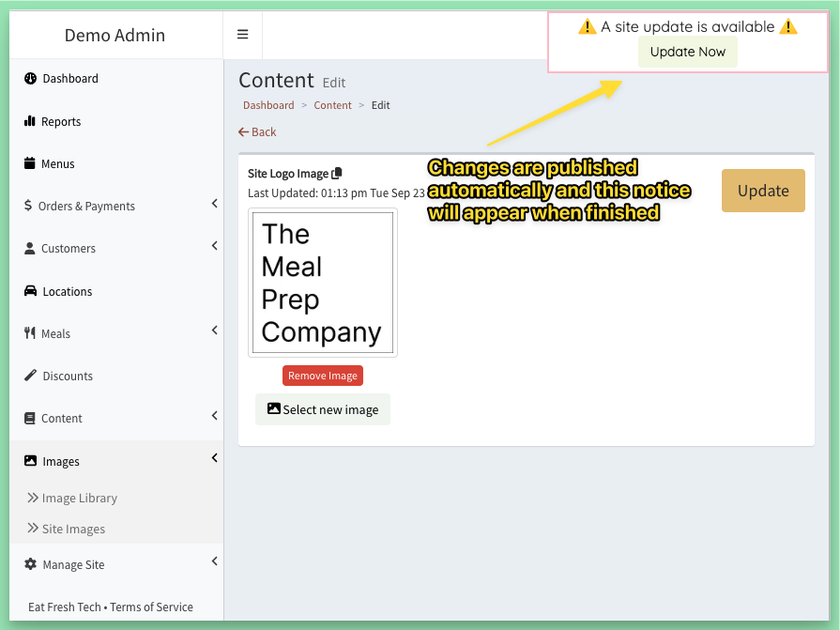This screenshot has height=630, width=840.
Task: Click the gold Update button
Action: pos(763,191)
